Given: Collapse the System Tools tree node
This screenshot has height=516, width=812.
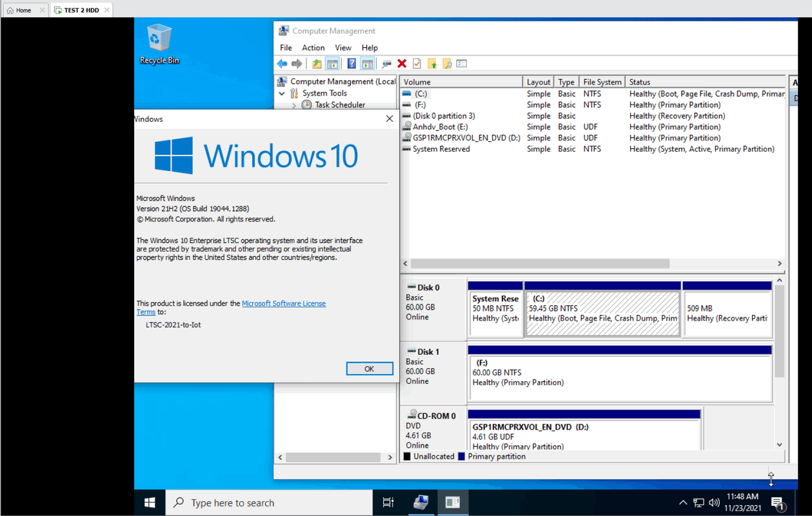Looking at the screenshot, I should tap(282, 94).
